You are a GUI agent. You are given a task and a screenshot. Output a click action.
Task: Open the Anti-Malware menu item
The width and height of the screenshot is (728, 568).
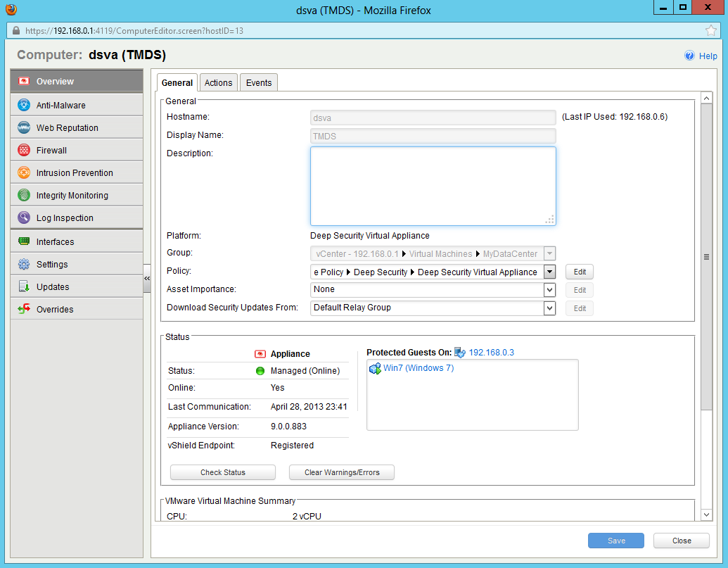point(77,105)
